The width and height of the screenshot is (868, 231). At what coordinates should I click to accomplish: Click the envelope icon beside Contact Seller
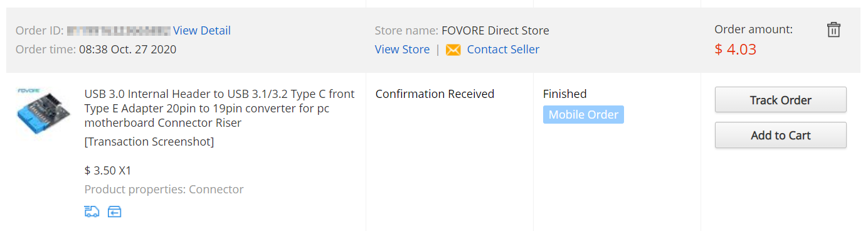pos(453,50)
